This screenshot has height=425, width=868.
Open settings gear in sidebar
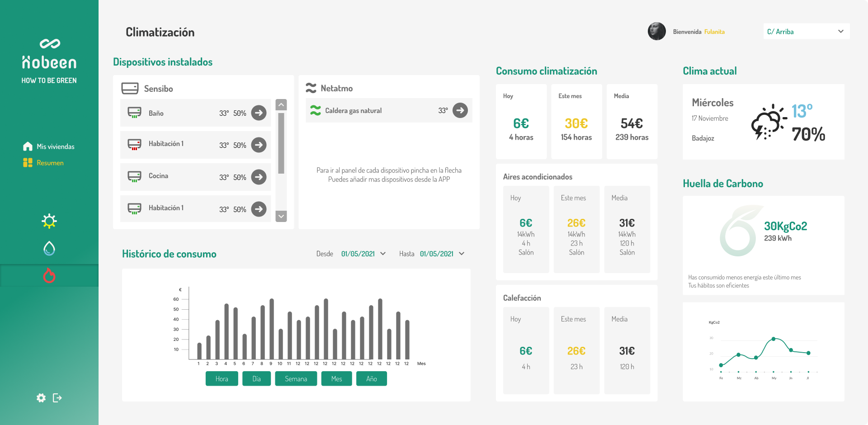click(x=41, y=398)
